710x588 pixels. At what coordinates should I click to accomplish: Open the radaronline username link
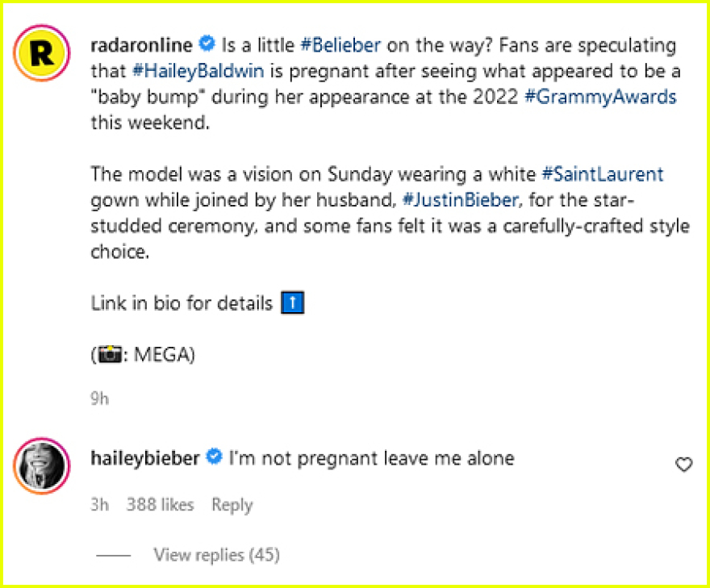[x=142, y=45]
